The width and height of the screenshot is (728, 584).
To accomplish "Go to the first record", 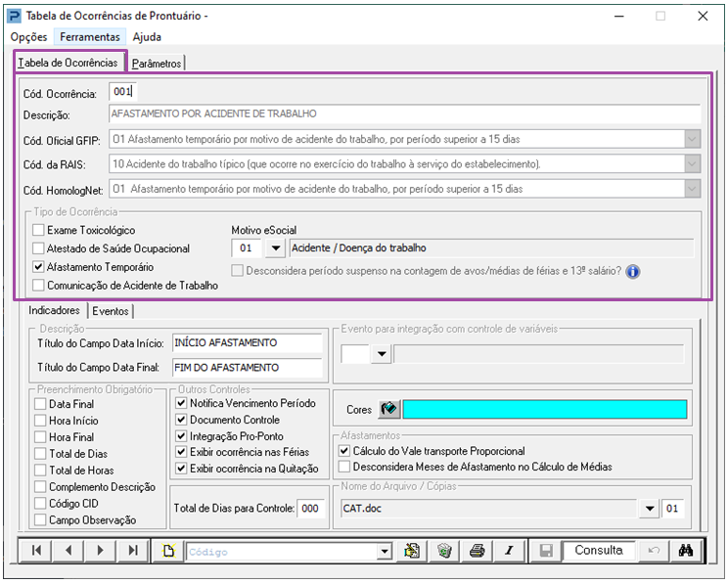I will click(x=36, y=551).
